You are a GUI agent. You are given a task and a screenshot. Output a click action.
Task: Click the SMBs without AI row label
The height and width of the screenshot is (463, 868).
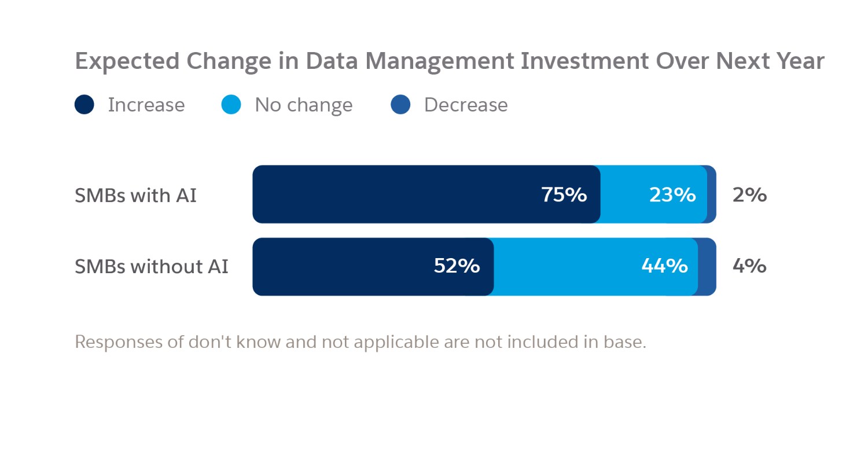click(152, 266)
